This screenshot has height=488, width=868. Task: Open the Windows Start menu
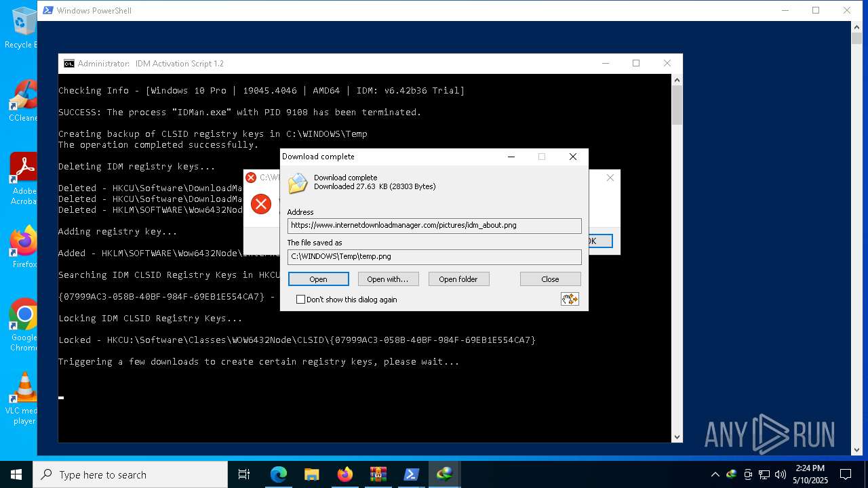point(16,474)
